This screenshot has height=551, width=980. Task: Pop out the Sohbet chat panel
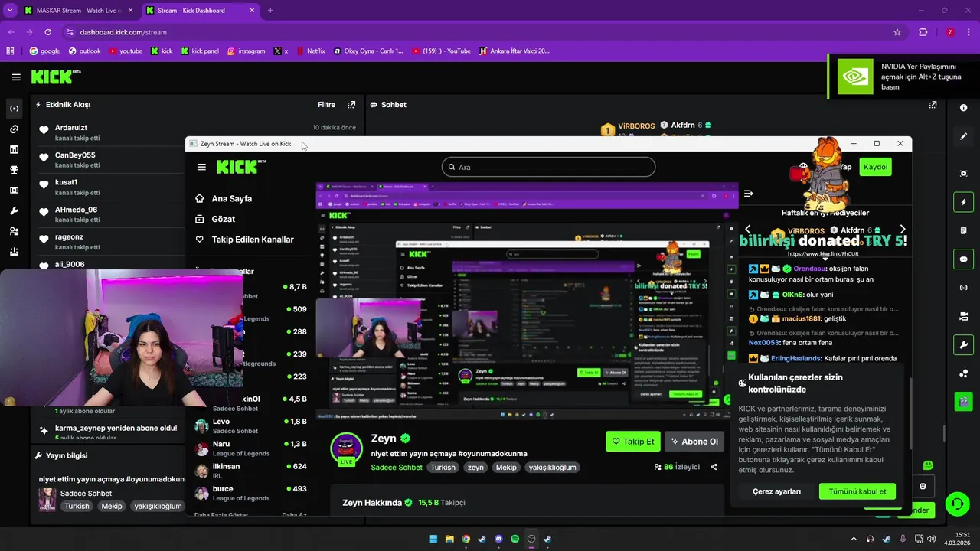[x=933, y=105]
